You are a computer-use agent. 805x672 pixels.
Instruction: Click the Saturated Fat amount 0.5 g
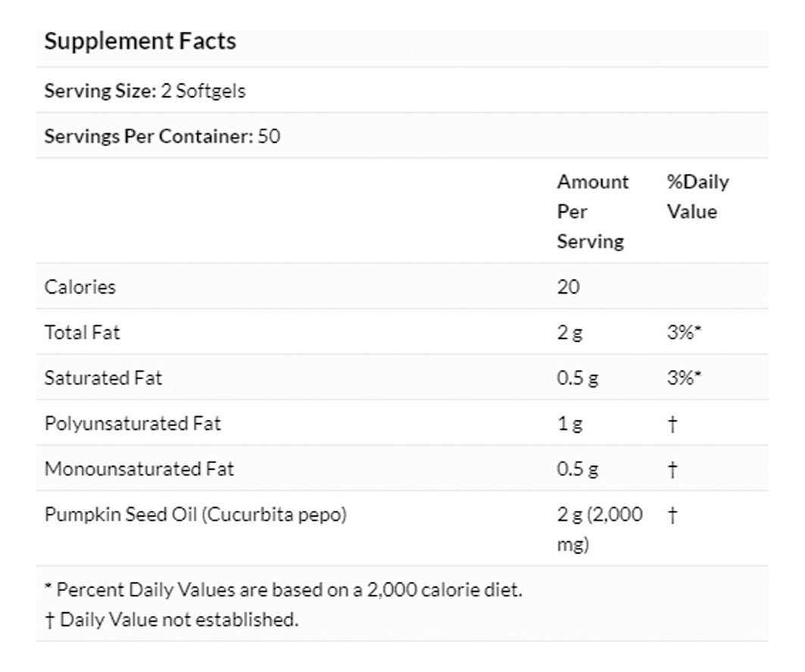click(x=577, y=378)
